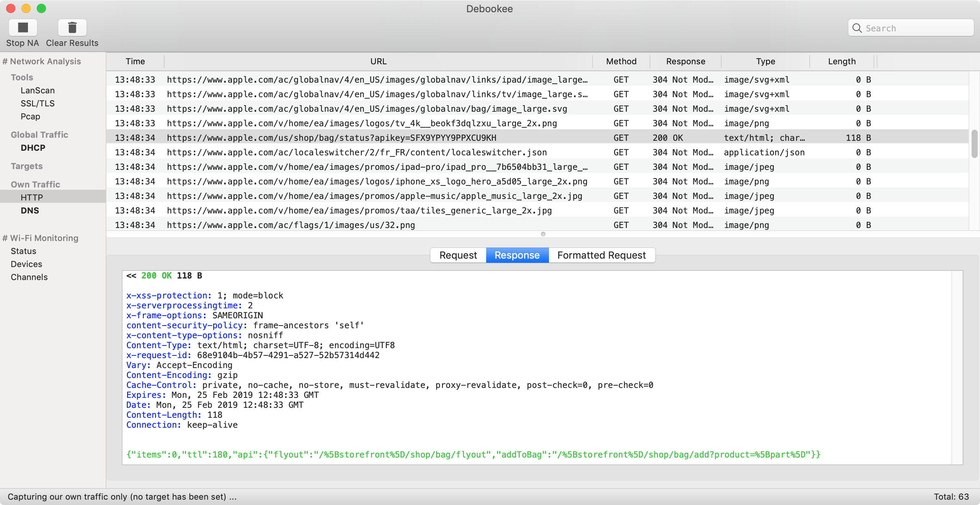Select the SSL/TLS tool
This screenshot has height=505, width=980.
tap(36, 103)
